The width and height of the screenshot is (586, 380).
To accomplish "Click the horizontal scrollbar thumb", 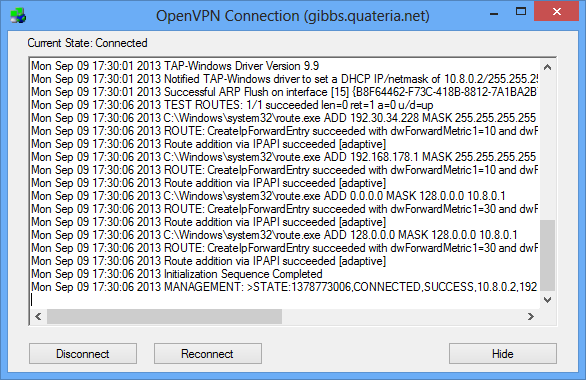I will click(x=164, y=316).
